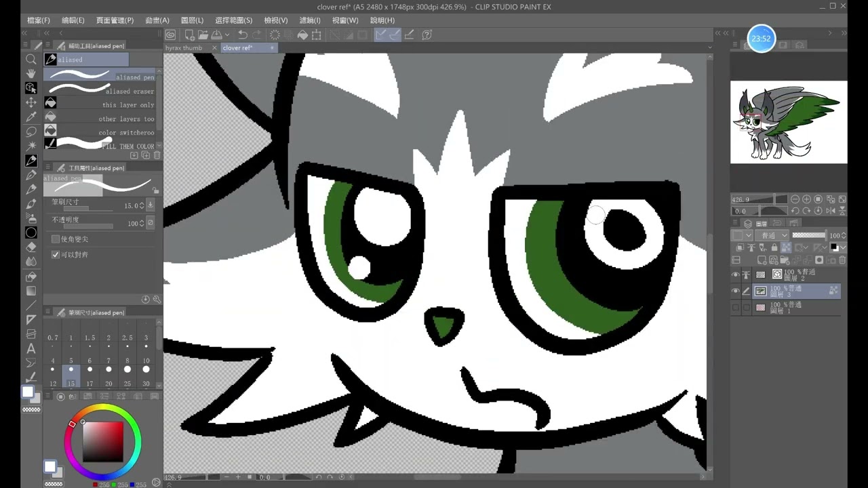The image size is (868, 488).
Task: Open 檔案(F) menu
Action: pos(38,20)
